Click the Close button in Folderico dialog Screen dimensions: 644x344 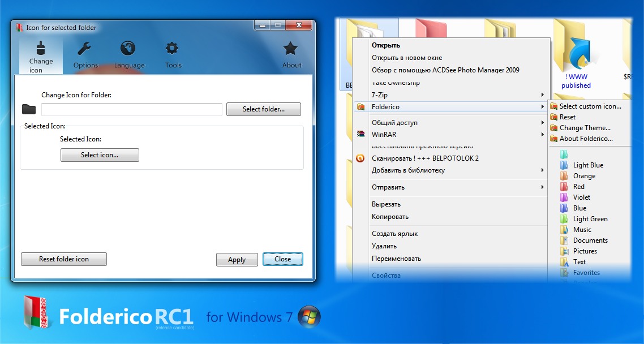(283, 259)
